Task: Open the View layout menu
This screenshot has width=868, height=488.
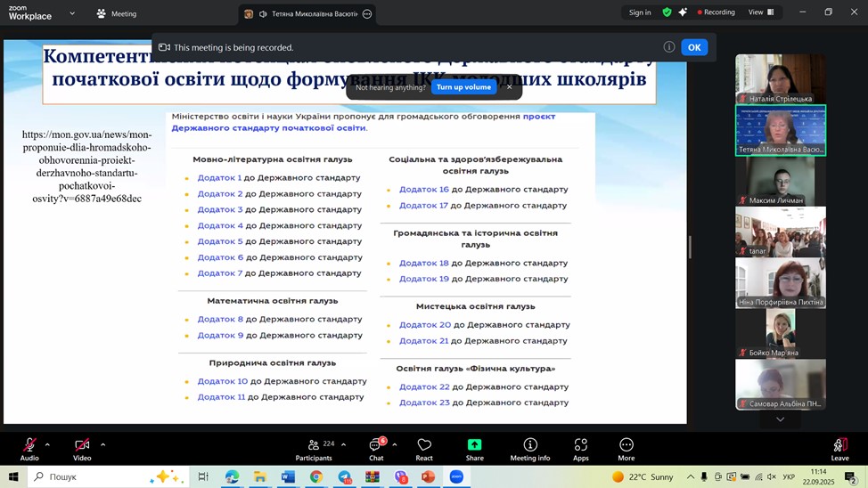Action: point(760,12)
